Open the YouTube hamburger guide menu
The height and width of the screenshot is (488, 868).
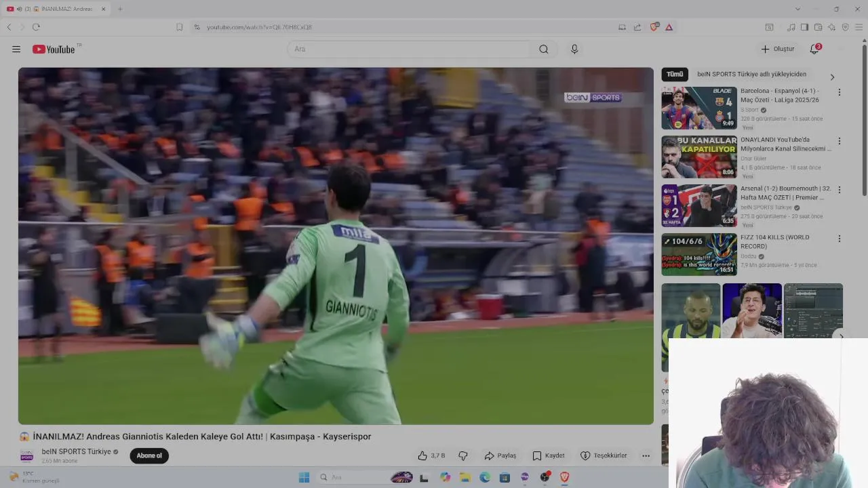click(x=16, y=49)
